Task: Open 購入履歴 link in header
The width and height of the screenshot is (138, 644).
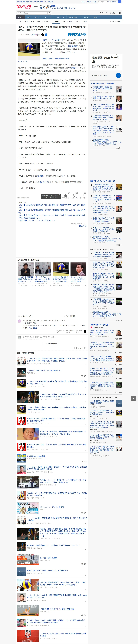Action: click(112, 13)
